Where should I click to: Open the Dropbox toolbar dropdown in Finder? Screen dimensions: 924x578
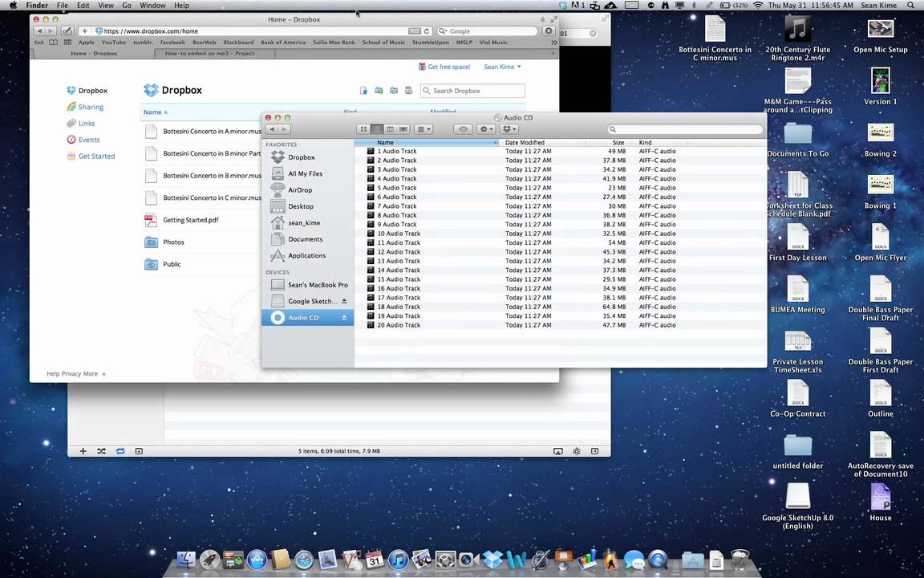click(509, 129)
